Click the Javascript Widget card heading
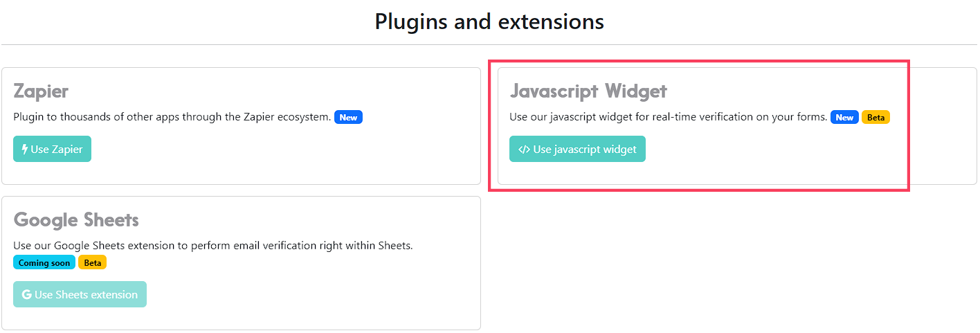Screen dimensions: 980x333 pyautogui.click(x=588, y=91)
